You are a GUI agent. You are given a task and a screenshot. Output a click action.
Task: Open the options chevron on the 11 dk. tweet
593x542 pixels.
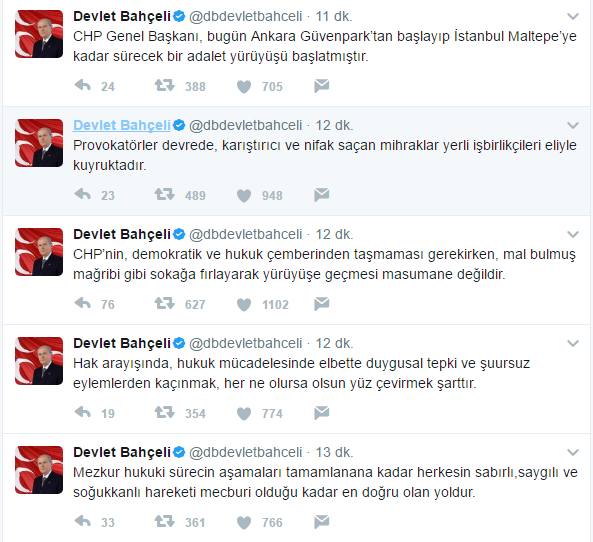coord(573,17)
